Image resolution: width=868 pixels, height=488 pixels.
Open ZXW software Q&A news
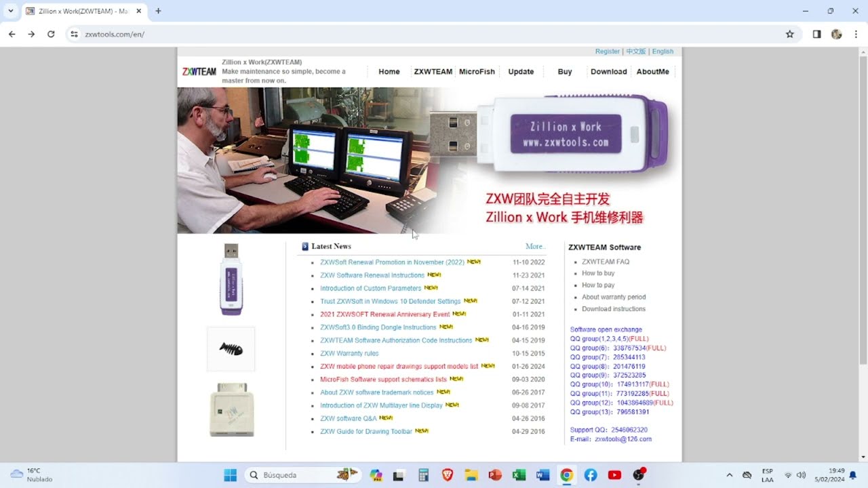pos(348,418)
